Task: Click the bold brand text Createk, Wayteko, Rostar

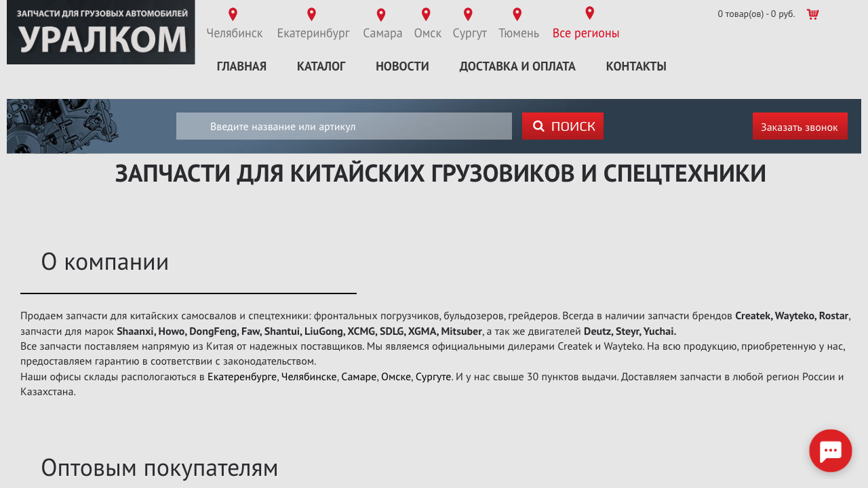Action: (x=791, y=316)
